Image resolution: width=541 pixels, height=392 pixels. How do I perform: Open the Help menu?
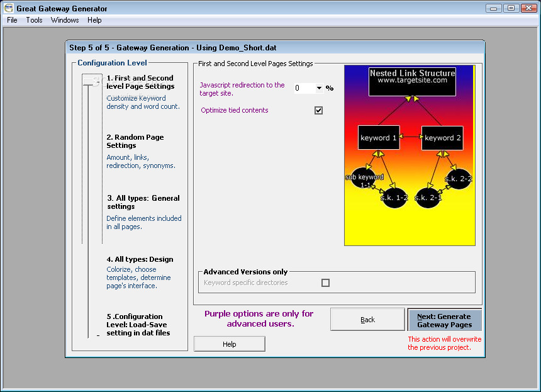coord(94,20)
